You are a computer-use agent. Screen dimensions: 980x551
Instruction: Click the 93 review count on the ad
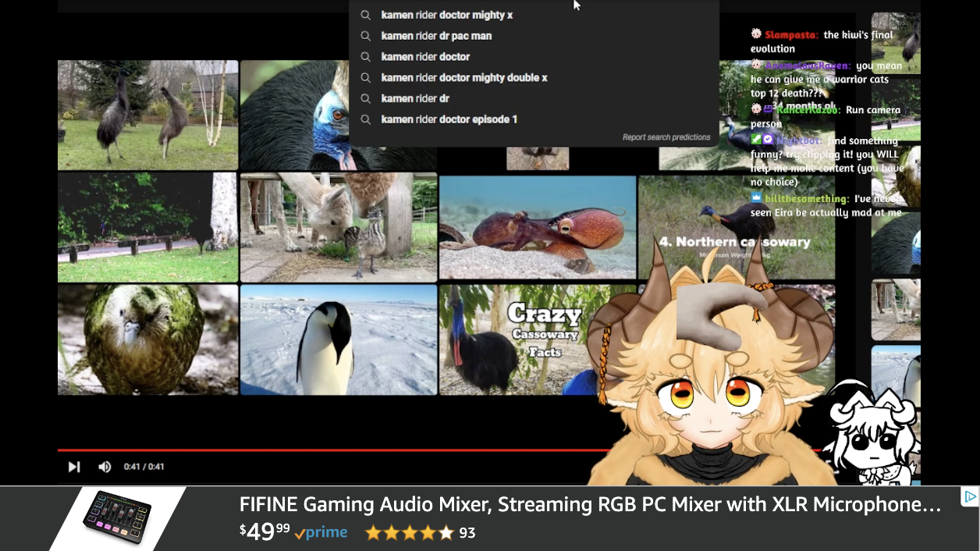[467, 533]
